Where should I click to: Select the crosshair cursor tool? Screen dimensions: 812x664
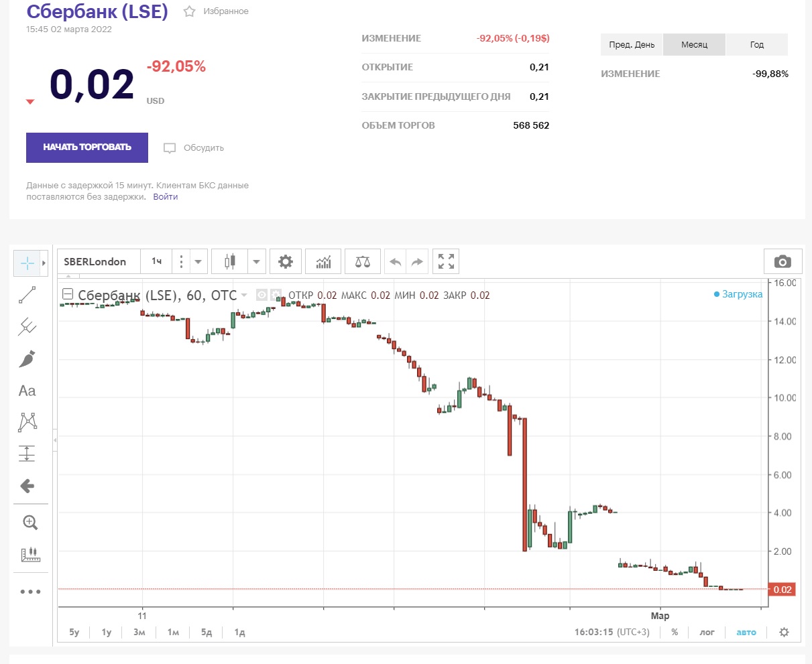coord(27,263)
